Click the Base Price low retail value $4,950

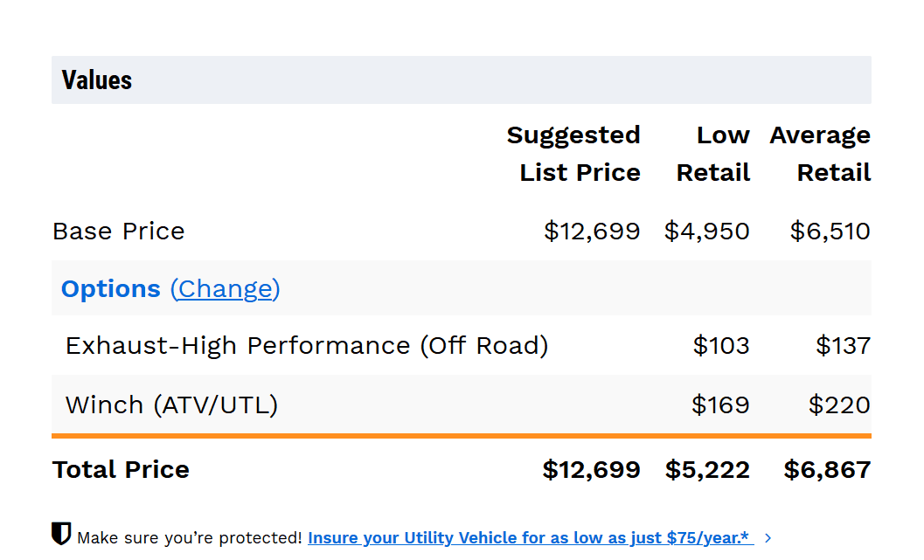pyautogui.click(x=706, y=232)
